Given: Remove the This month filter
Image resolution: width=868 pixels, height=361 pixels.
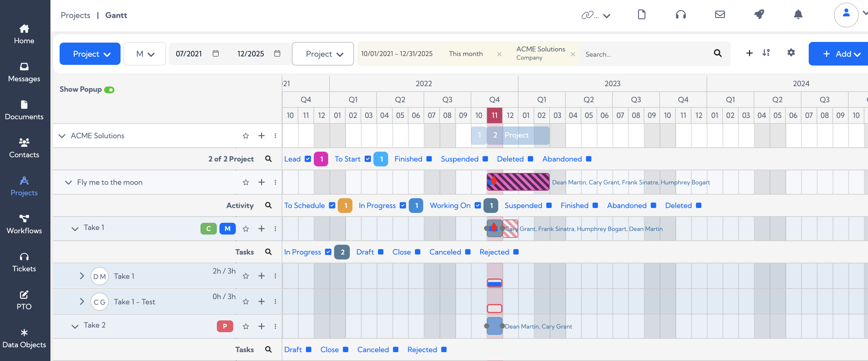Looking at the screenshot, I should point(500,54).
